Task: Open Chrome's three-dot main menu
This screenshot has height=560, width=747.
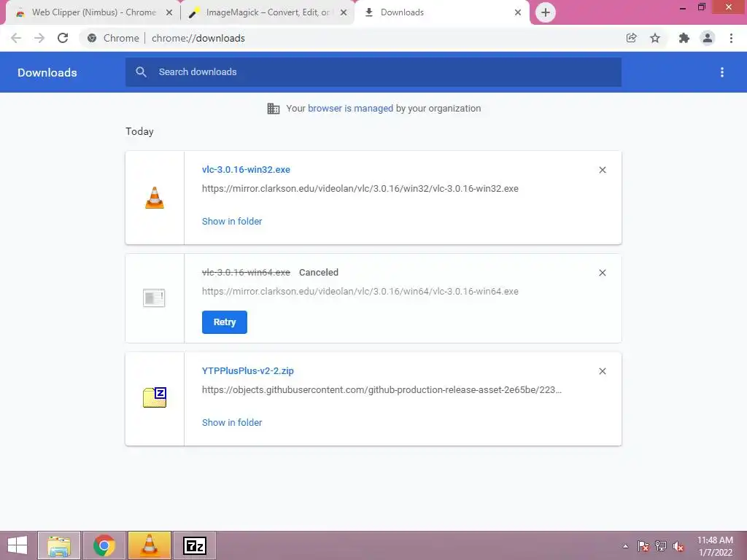Action: tap(731, 38)
